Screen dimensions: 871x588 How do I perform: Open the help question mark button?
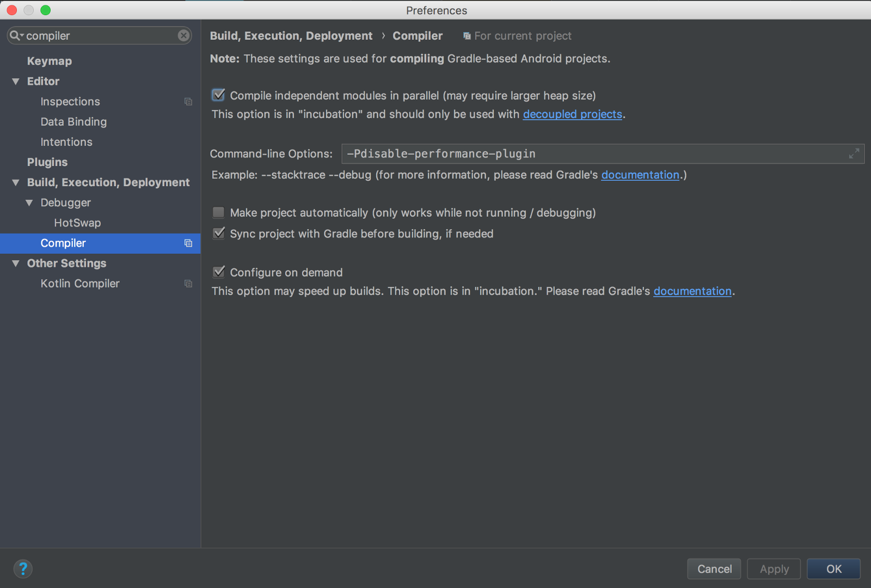click(x=23, y=569)
